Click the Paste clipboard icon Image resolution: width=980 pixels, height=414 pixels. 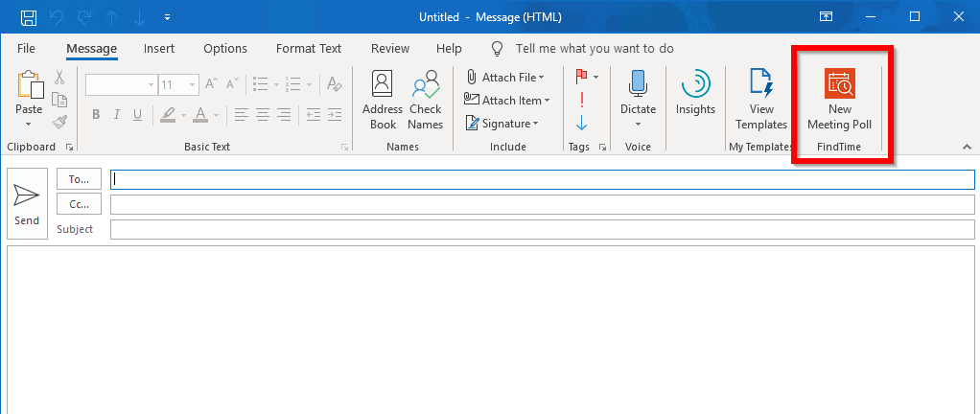(30, 84)
